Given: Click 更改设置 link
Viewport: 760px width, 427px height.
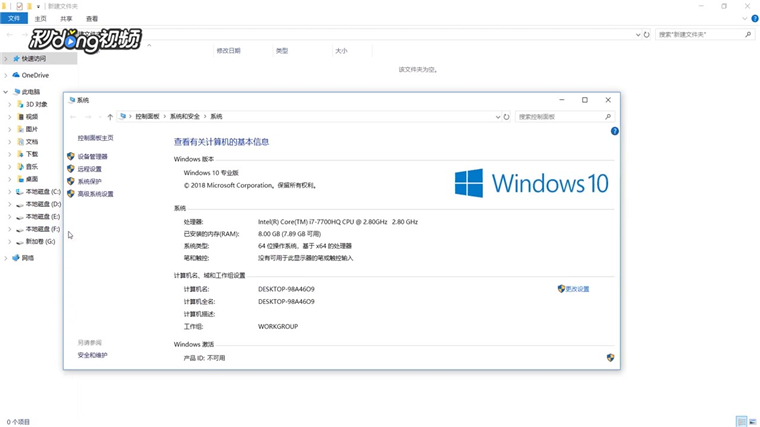Looking at the screenshot, I should tap(577, 289).
